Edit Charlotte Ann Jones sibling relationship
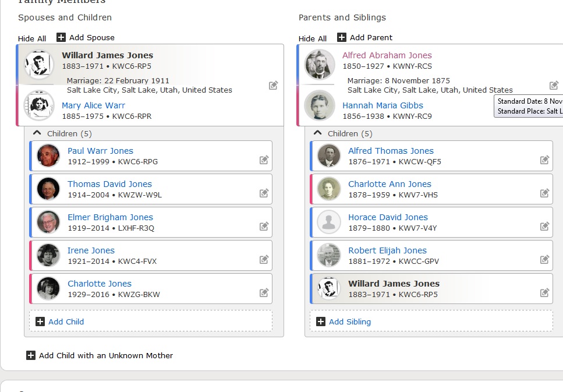Screen dimensions: 563x392 click(x=544, y=193)
